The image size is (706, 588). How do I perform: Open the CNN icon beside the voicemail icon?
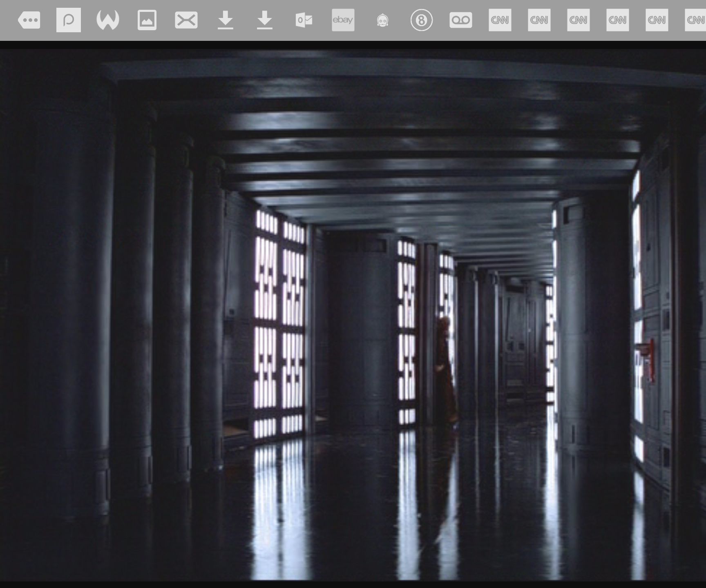pyautogui.click(x=500, y=20)
